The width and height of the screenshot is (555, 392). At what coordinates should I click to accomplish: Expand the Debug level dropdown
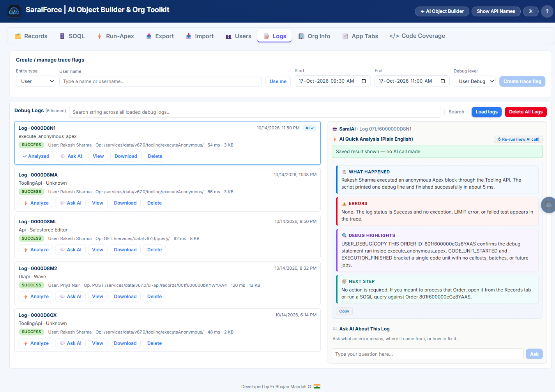(475, 81)
